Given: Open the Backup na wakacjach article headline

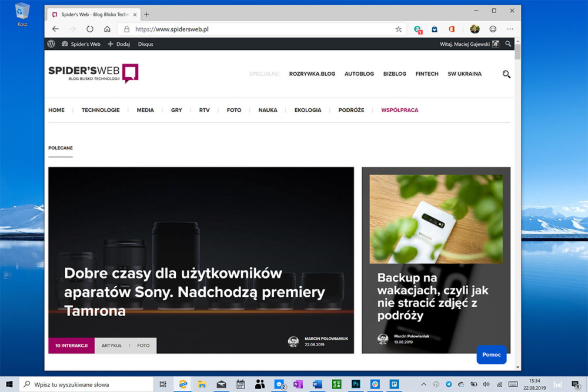Looking at the screenshot, I should [433, 296].
